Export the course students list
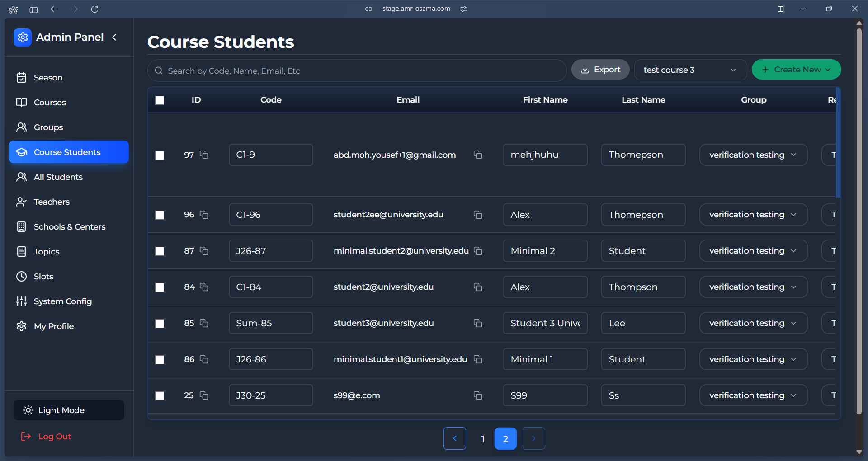This screenshot has width=868, height=461. coord(600,69)
